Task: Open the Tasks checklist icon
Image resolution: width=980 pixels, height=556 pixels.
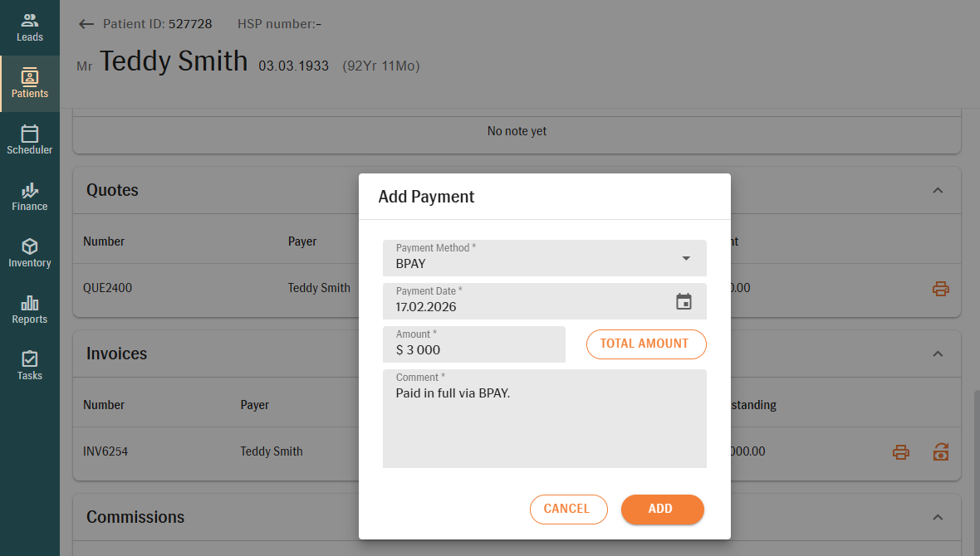Action: (x=30, y=359)
